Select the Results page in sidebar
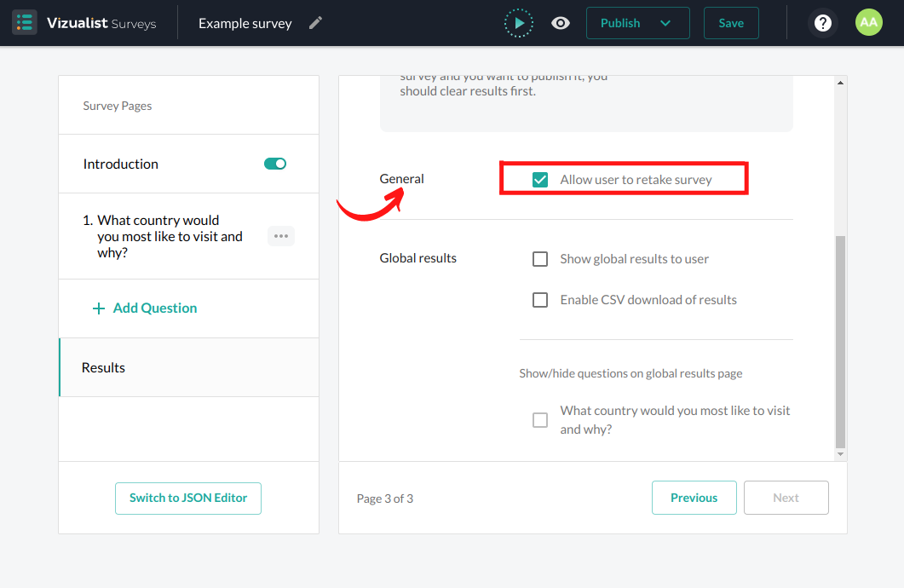 click(x=103, y=368)
